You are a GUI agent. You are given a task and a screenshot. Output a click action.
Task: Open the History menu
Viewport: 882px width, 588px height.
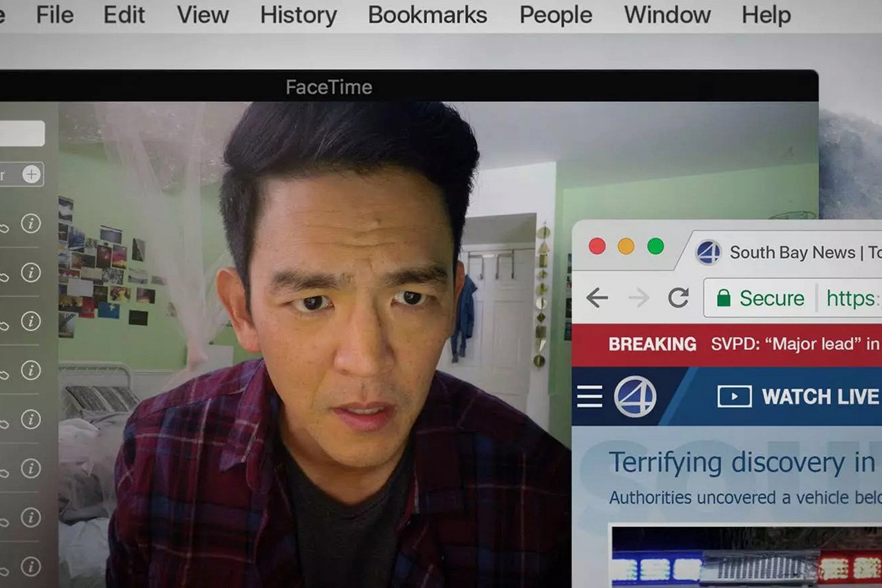(x=298, y=15)
